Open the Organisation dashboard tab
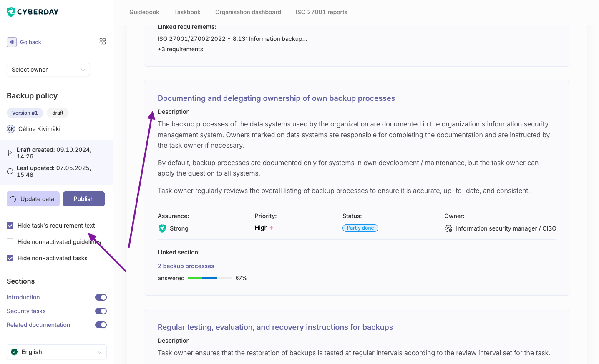Viewport: 599px width, 364px height. tap(248, 12)
